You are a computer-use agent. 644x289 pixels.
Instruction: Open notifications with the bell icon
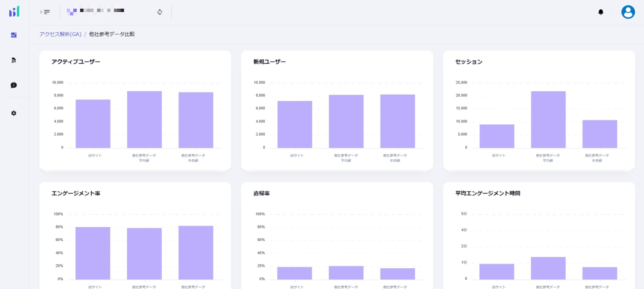[601, 12]
